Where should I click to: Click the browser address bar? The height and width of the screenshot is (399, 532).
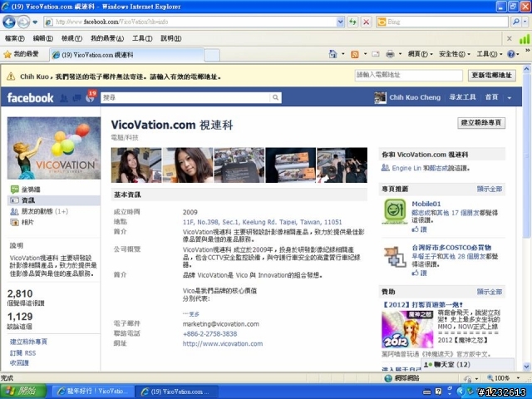click(x=190, y=22)
